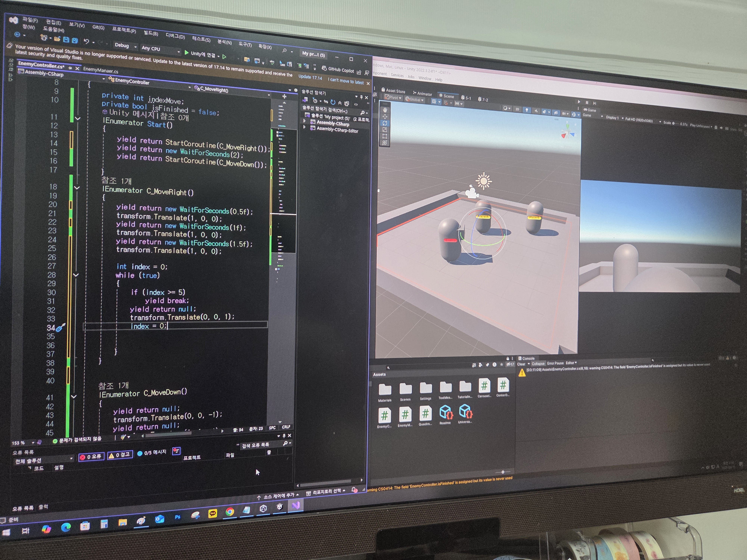The height and width of the screenshot is (560, 747).
Task: Expand the Assembly-CSharp project node
Action: [x=305, y=121]
